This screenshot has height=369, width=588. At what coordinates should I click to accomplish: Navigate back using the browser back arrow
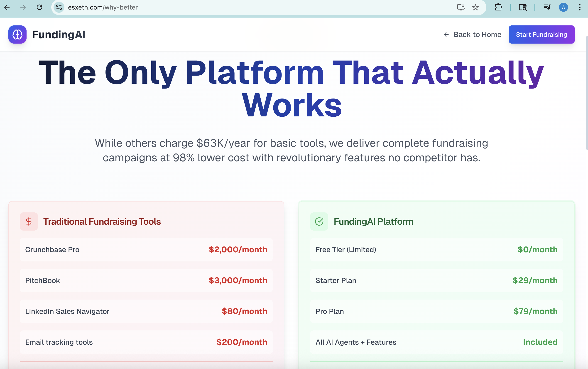point(7,7)
